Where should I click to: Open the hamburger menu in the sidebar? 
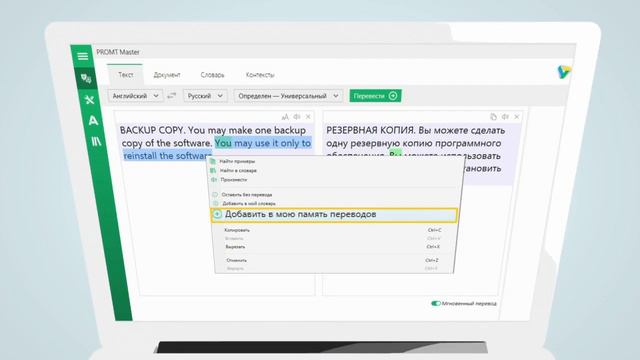point(83,56)
